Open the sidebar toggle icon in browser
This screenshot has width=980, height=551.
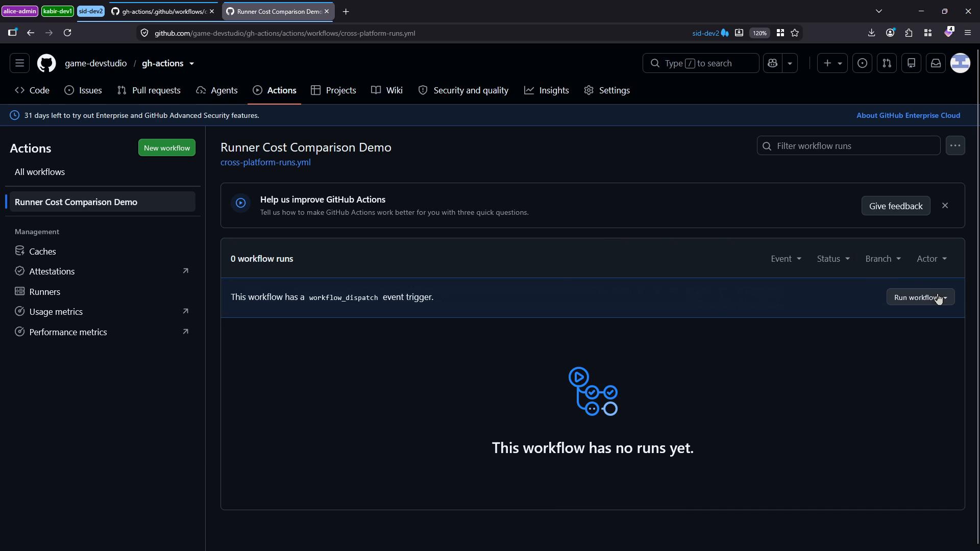(12, 33)
